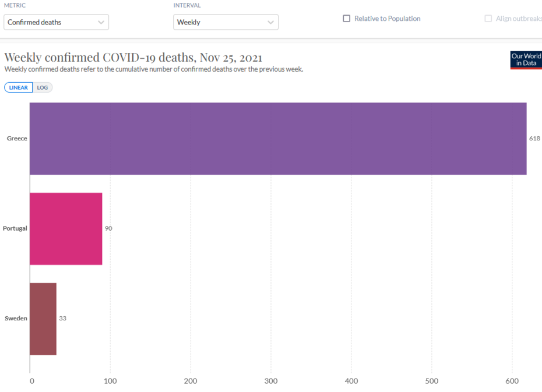Click the Portugal country label
Image resolution: width=542 pixels, height=392 pixels.
click(15, 228)
